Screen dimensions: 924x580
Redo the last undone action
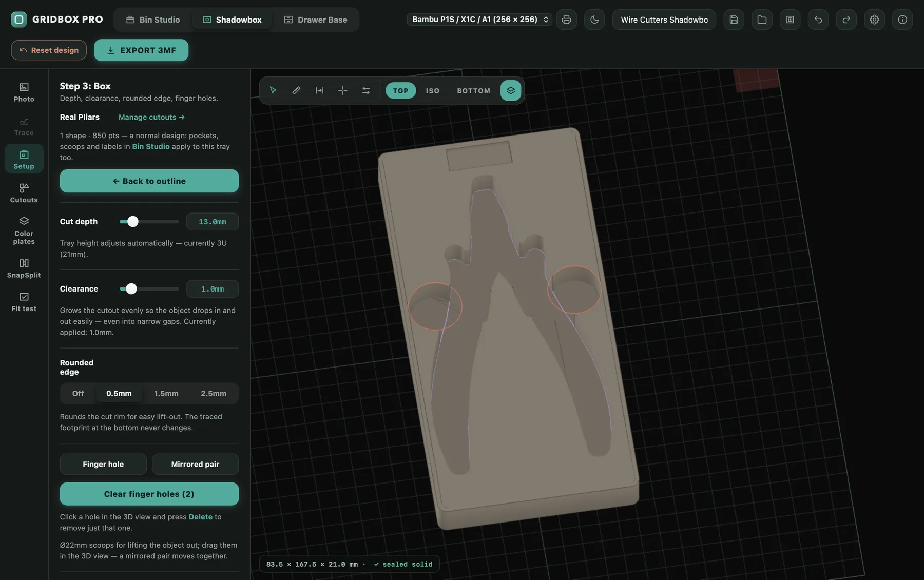coord(846,20)
